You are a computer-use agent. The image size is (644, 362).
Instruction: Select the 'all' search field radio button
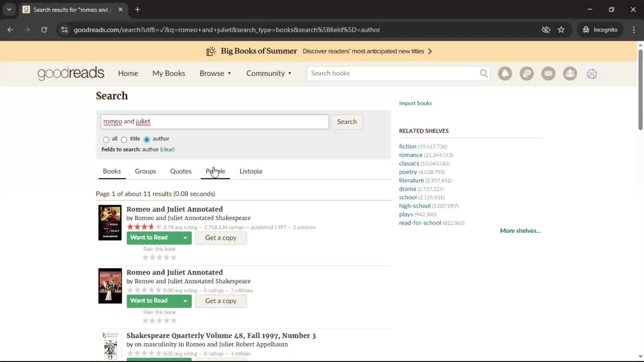[x=106, y=139]
